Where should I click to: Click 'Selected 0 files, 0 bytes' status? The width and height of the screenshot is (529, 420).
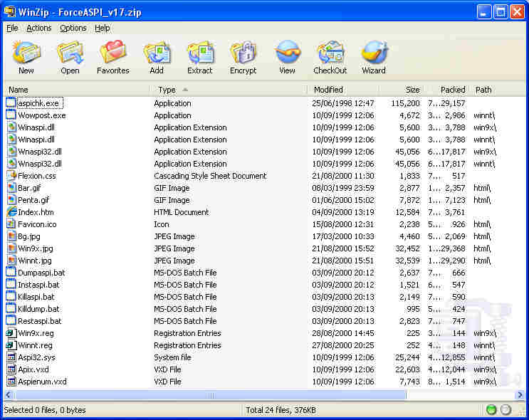pos(45,410)
